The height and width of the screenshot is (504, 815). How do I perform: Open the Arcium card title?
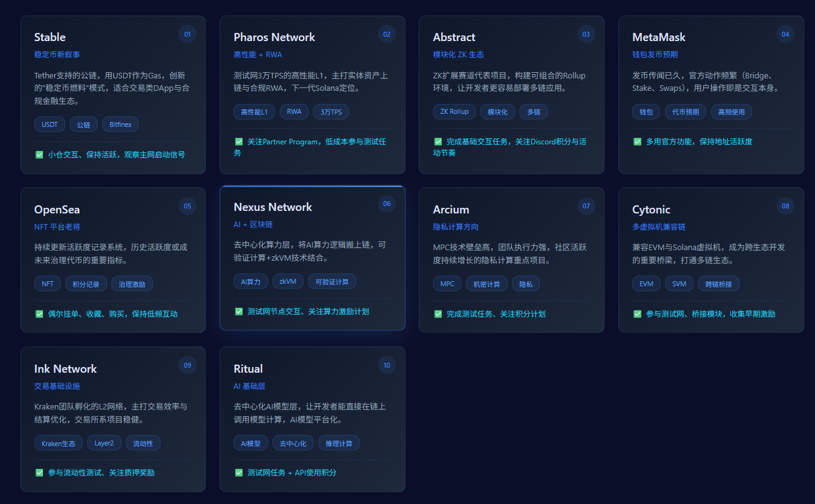451,210
